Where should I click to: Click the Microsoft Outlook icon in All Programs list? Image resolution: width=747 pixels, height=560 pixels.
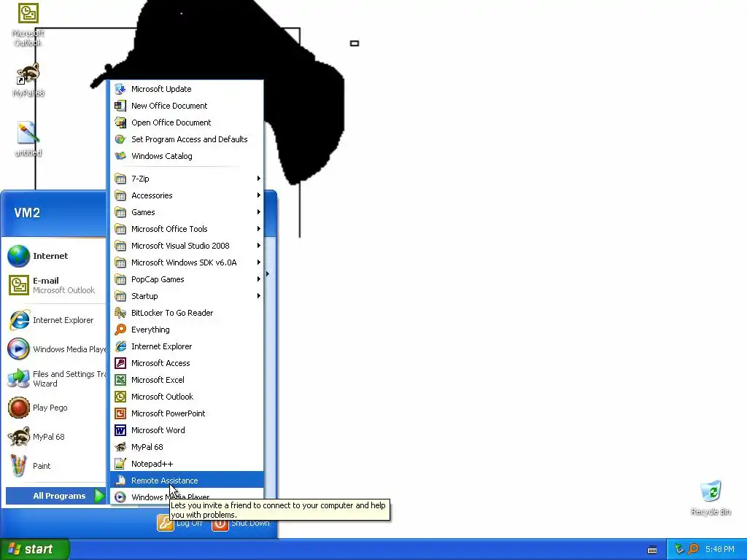pyautogui.click(x=120, y=397)
